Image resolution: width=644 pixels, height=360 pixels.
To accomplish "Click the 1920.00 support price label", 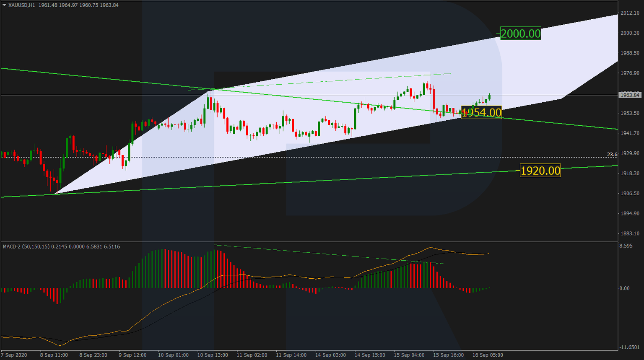I will click(x=540, y=170).
